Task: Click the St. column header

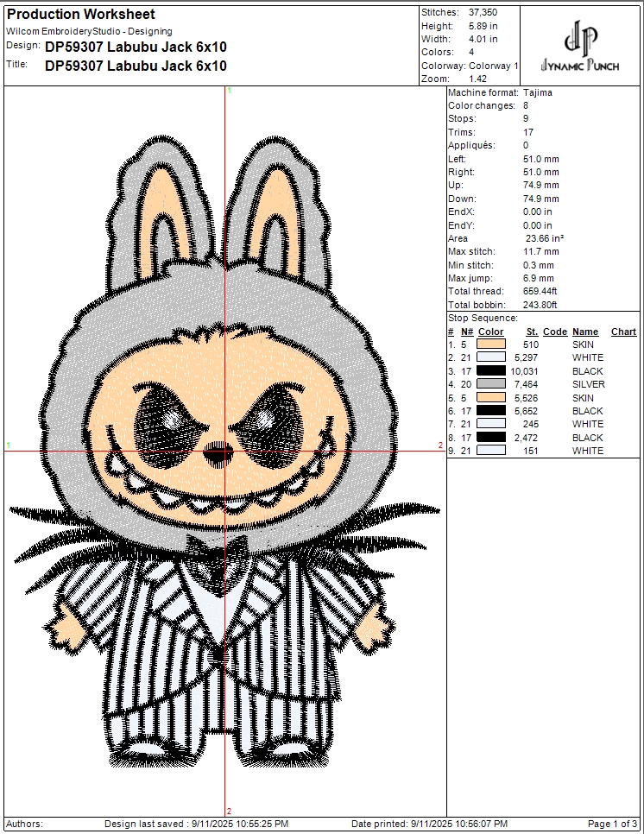Action: point(533,332)
